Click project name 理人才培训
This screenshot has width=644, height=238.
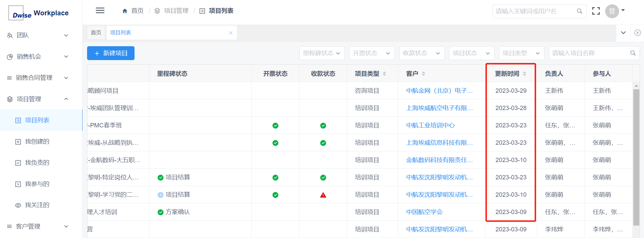102,212
